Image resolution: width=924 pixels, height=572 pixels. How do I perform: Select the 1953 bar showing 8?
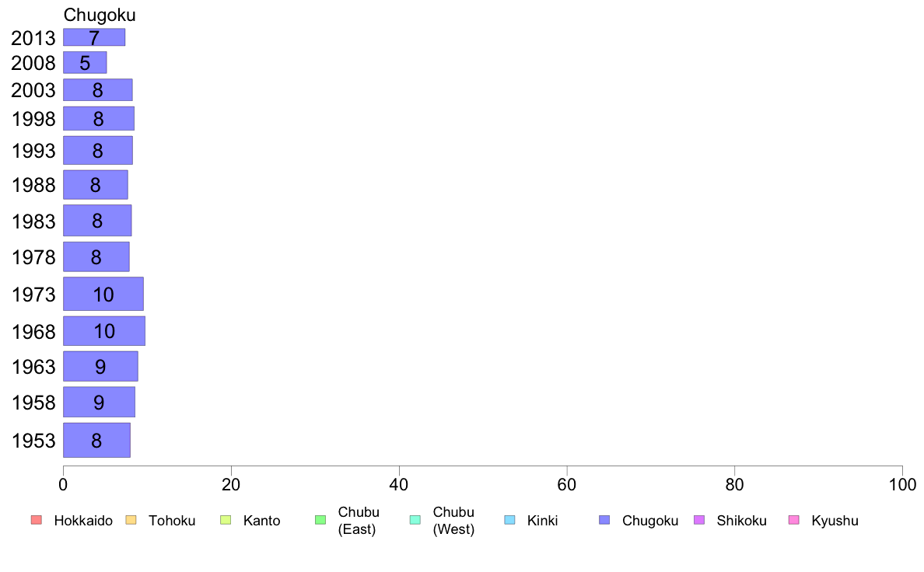pyautogui.click(x=96, y=440)
